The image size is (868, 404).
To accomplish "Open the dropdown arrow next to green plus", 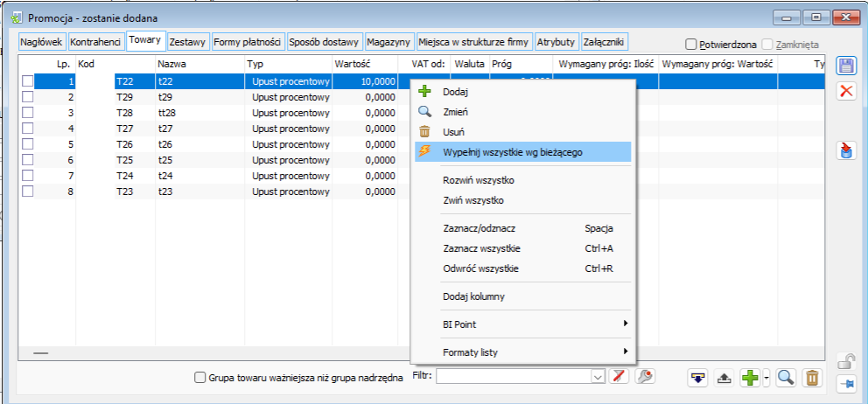I will coord(766,378).
